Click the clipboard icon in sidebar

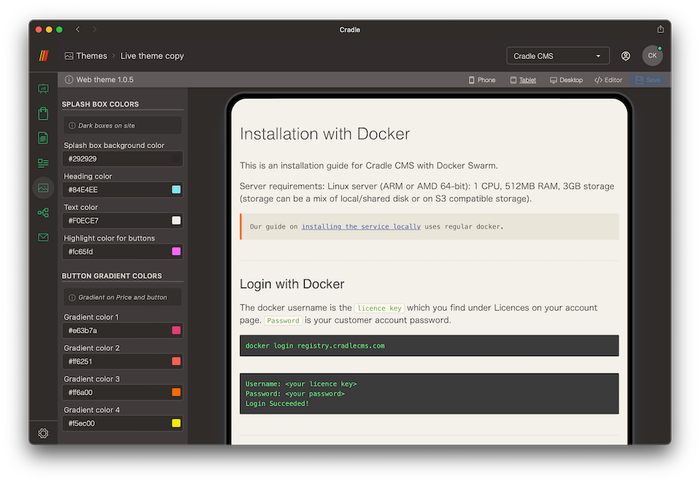pos(43,114)
